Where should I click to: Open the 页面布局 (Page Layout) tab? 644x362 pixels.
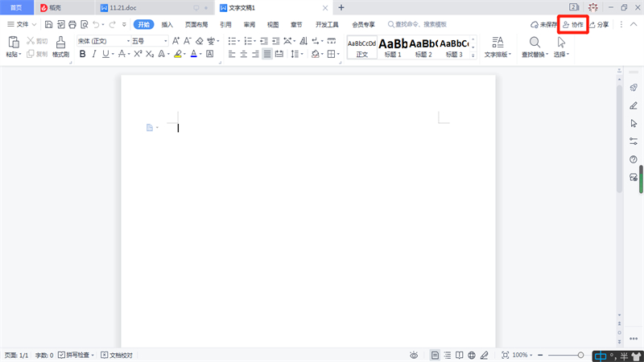point(196,25)
